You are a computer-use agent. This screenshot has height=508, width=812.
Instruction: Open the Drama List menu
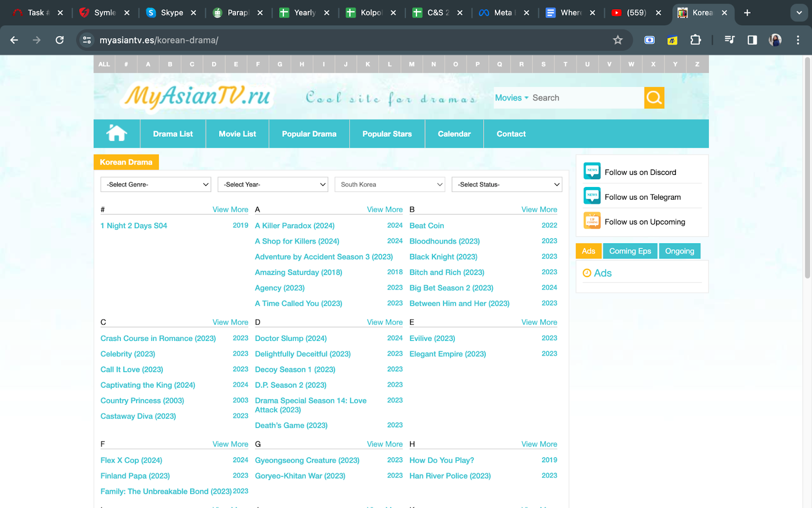[x=173, y=134]
